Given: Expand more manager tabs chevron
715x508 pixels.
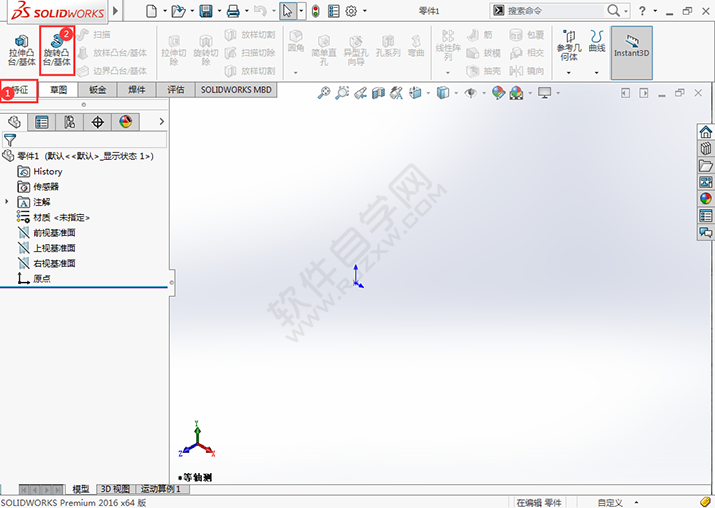Looking at the screenshot, I should tap(161, 121).
